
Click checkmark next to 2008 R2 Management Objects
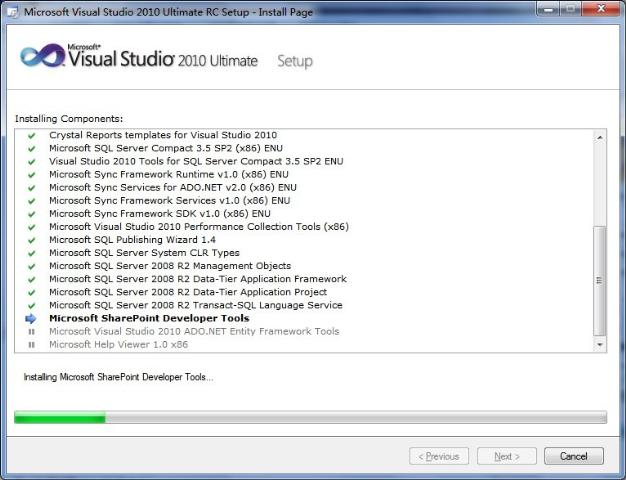(32, 267)
